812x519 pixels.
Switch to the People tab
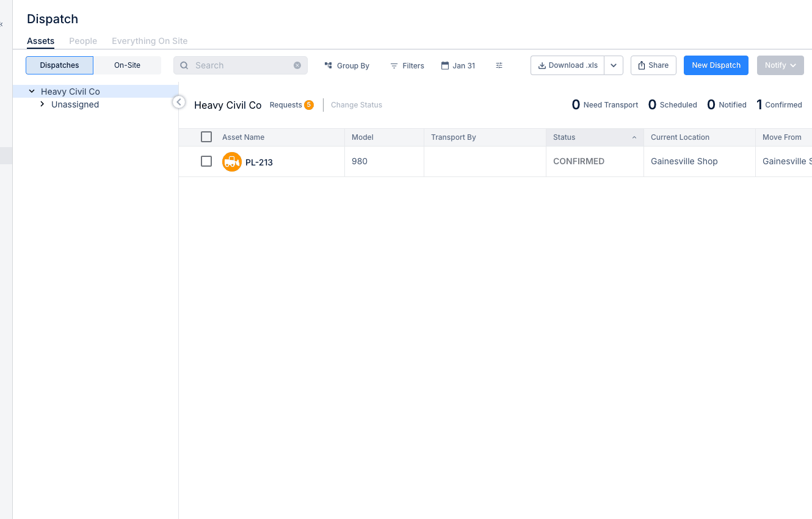tap(83, 41)
